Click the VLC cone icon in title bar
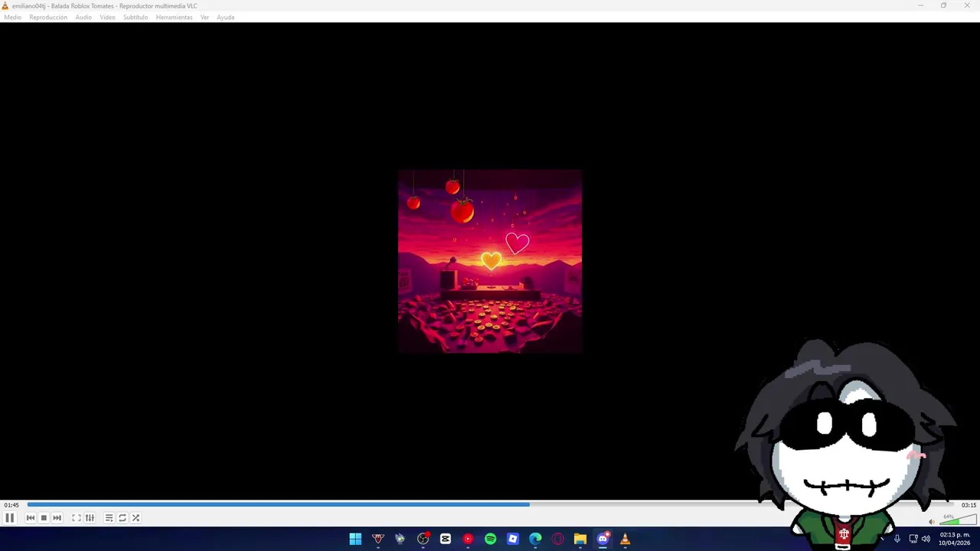The image size is (980, 551). [x=5, y=5]
